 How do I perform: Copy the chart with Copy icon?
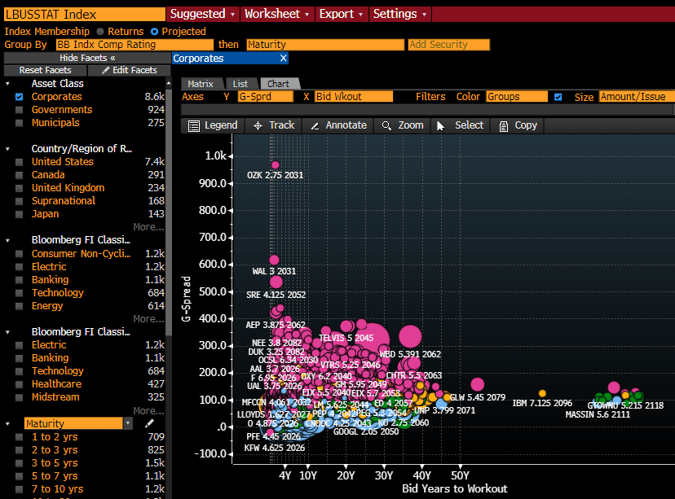[x=503, y=126]
